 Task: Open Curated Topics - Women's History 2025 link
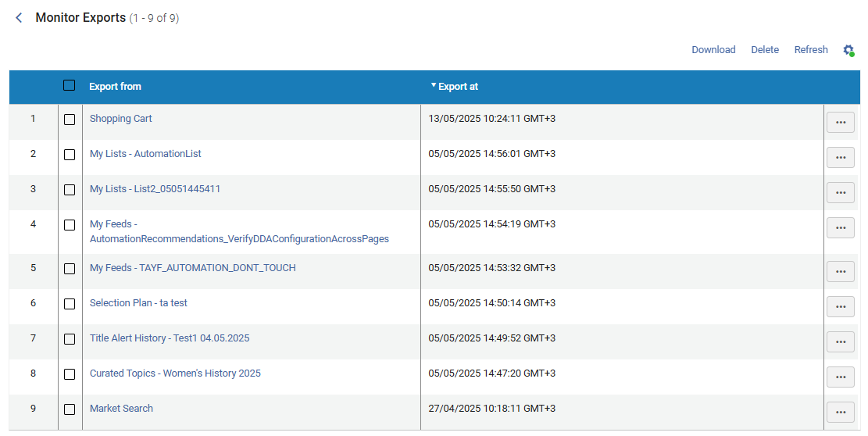175,373
